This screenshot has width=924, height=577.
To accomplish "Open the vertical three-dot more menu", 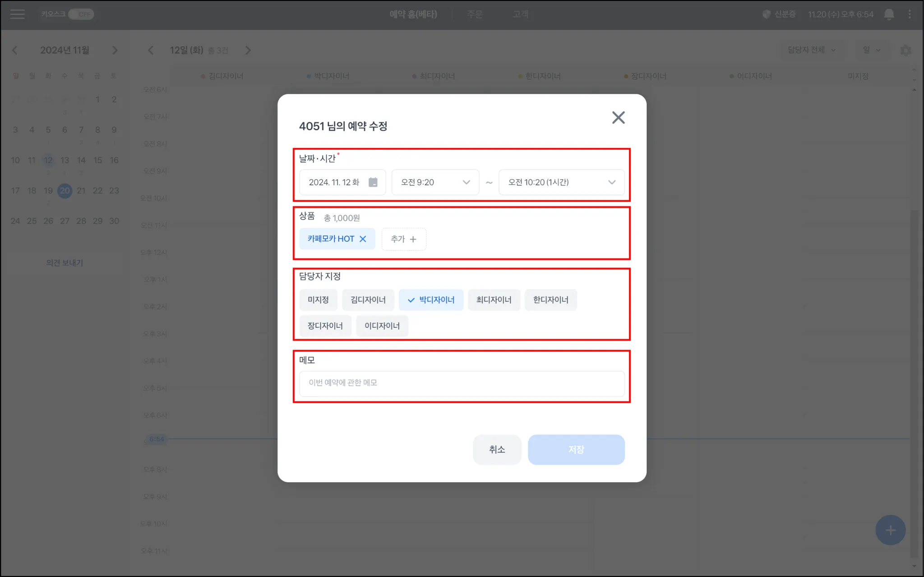I will [x=910, y=14].
